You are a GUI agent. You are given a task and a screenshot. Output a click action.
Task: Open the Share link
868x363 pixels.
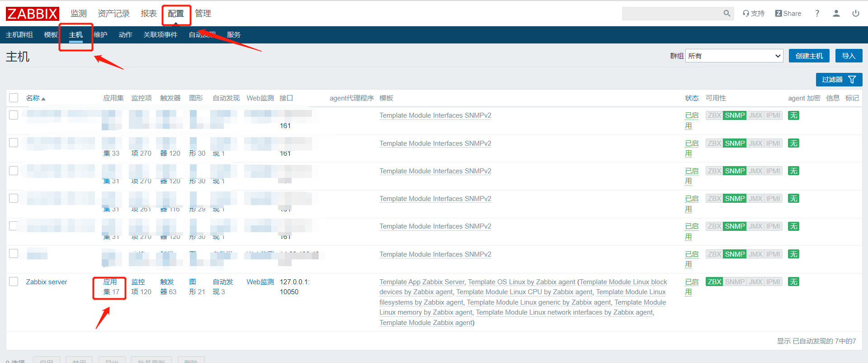pyautogui.click(x=788, y=14)
